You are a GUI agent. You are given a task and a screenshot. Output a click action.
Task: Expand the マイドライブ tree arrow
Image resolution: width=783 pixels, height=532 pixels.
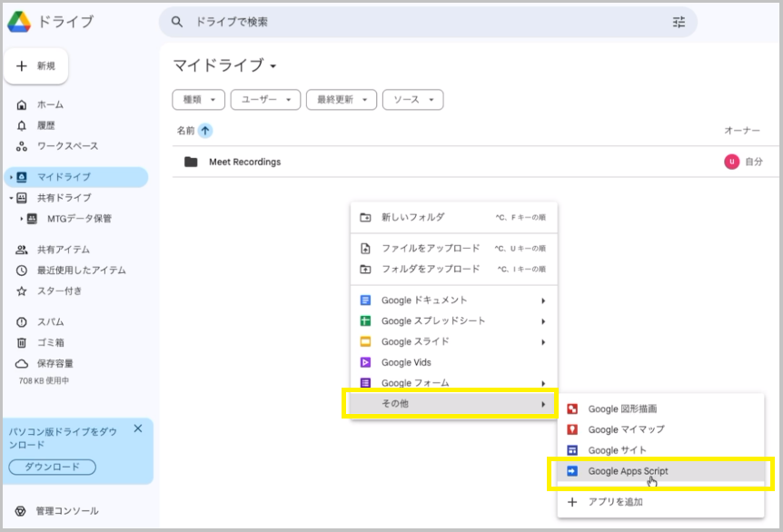[11, 177]
